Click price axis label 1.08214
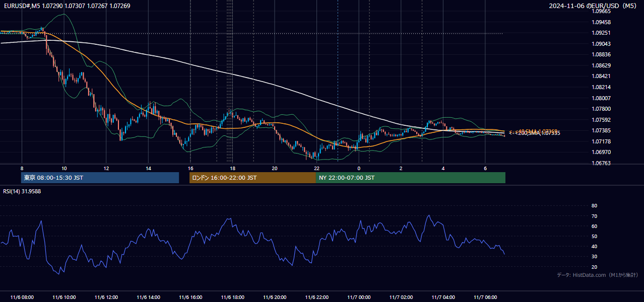Screen dimensions: 644x302 pyautogui.click(x=601, y=87)
